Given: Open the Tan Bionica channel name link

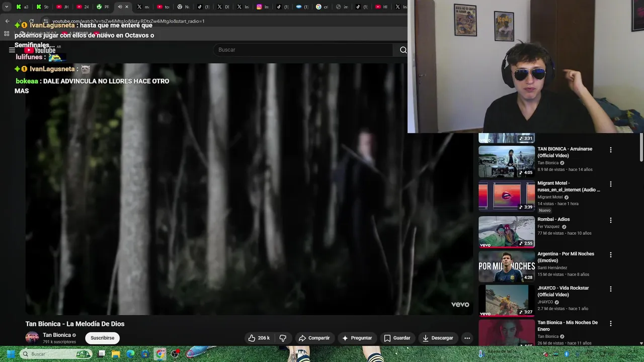Looking at the screenshot, I should click(57, 335).
